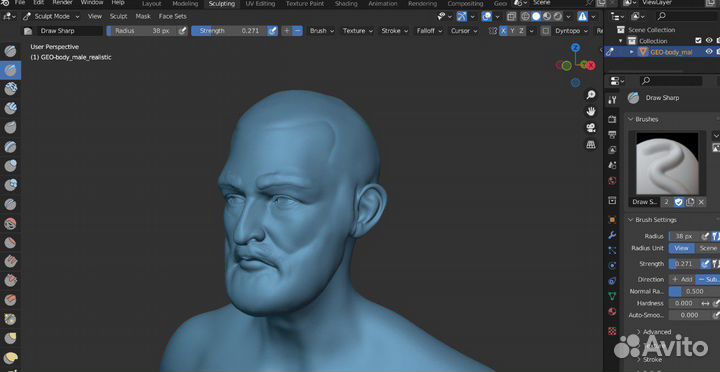
Task: Select the Clay brush tool
Action: coord(10,89)
